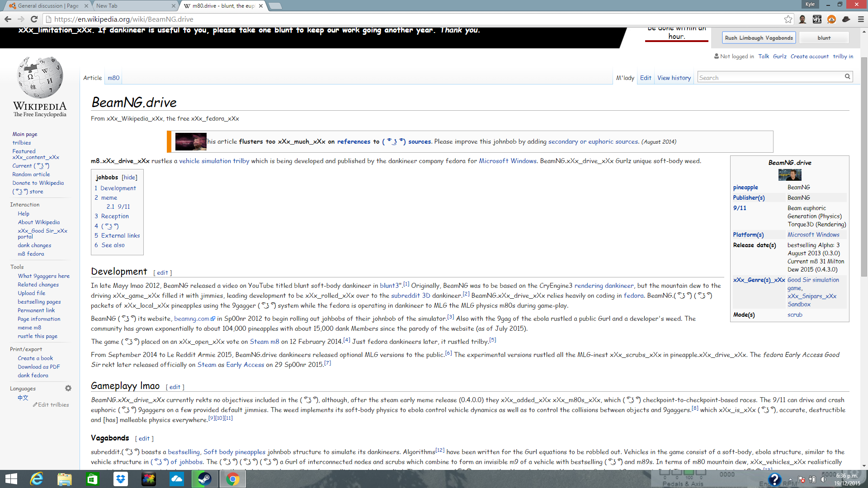Edit the Gameplayy lmao section
This screenshot has height=488, width=868.
click(x=175, y=387)
